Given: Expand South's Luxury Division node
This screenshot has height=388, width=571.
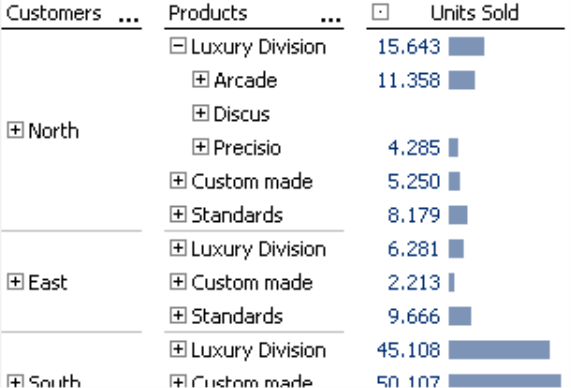Looking at the screenshot, I should coord(178,349).
